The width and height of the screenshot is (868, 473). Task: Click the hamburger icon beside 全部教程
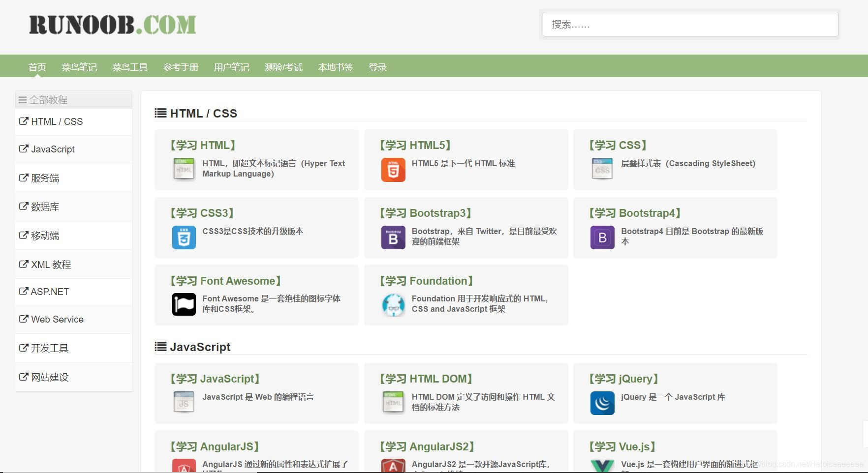coord(23,100)
